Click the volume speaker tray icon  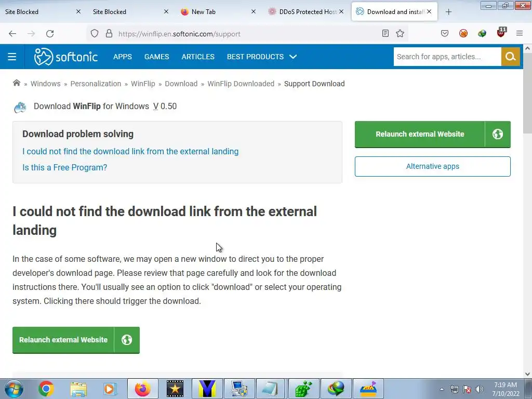click(480, 389)
